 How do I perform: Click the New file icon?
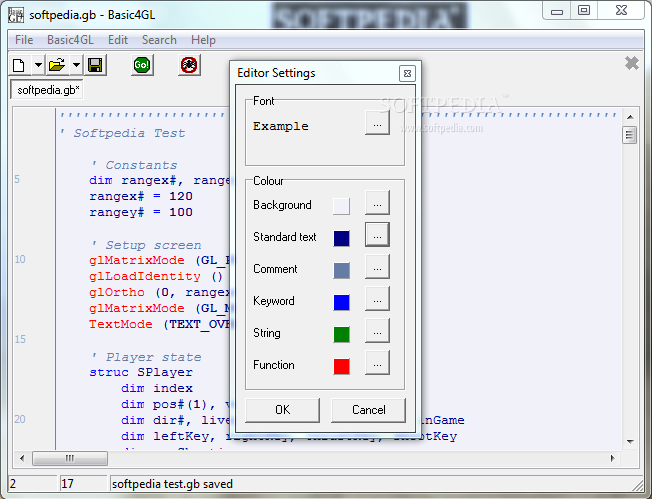19,65
